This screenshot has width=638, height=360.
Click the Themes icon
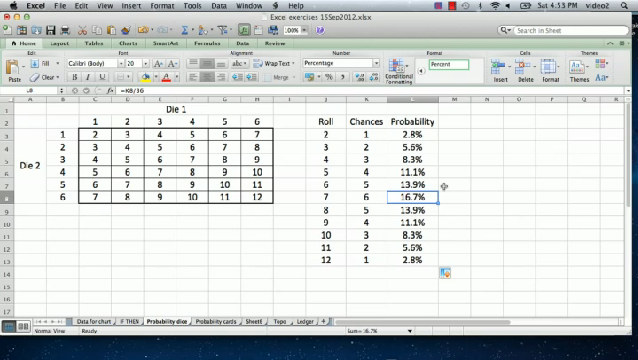pos(577,66)
